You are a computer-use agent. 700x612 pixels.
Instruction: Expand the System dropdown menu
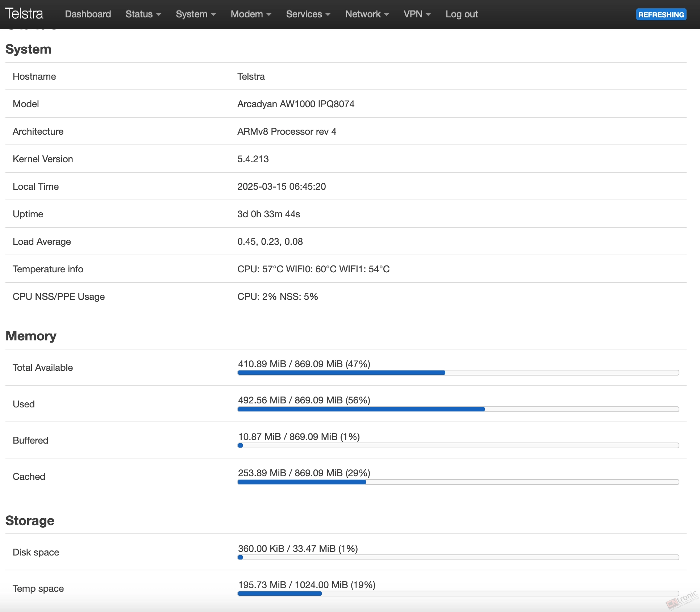[196, 14]
